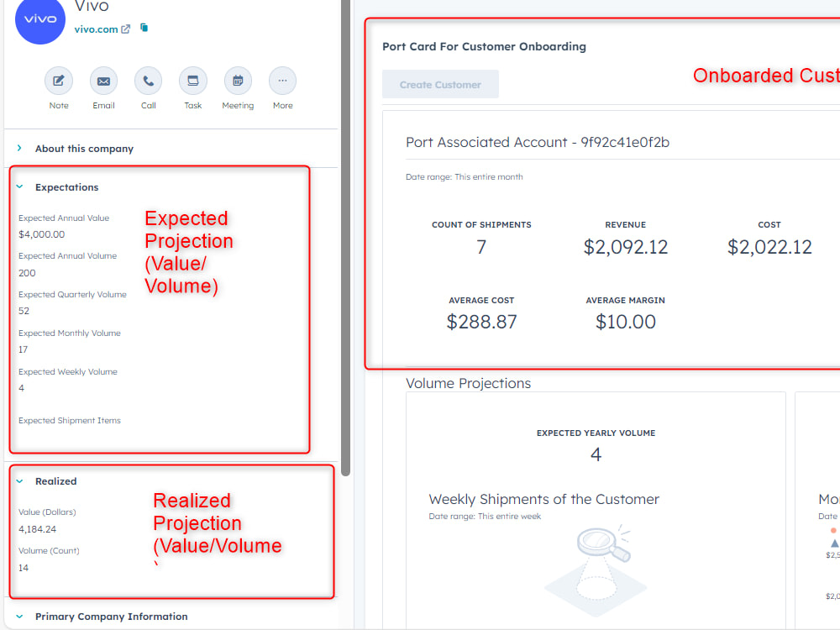This screenshot has width=840, height=630.
Task: Expand the About this company section
Action: click(86, 148)
